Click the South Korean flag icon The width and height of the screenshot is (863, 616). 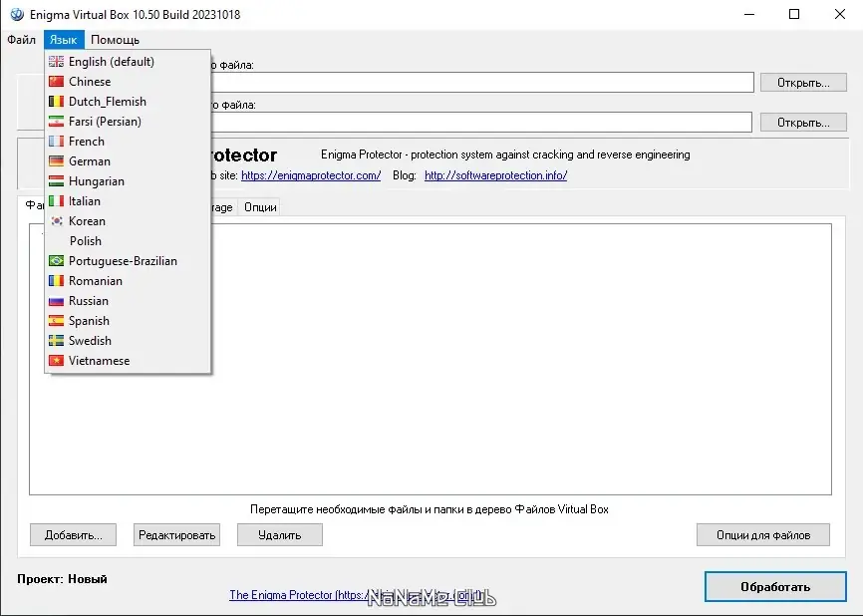(x=56, y=220)
